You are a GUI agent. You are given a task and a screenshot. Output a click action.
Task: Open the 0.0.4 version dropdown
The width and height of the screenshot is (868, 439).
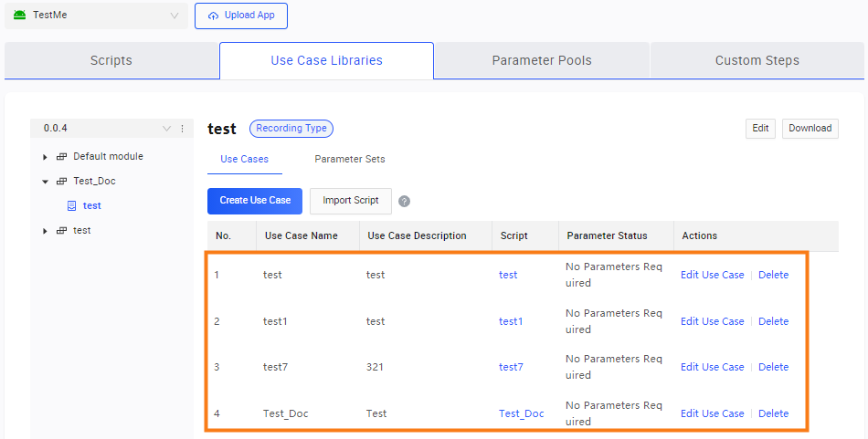[x=165, y=129]
